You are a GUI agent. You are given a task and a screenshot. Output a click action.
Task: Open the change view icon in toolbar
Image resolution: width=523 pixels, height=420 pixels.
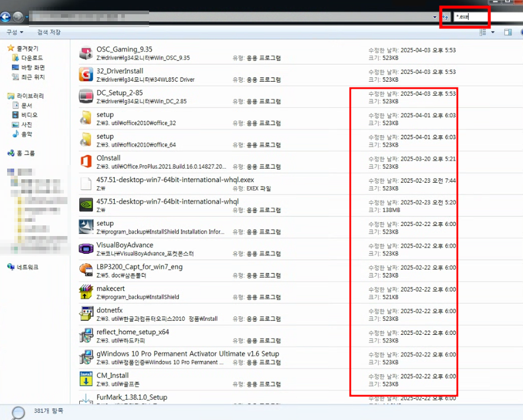click(x=483, y=33)
